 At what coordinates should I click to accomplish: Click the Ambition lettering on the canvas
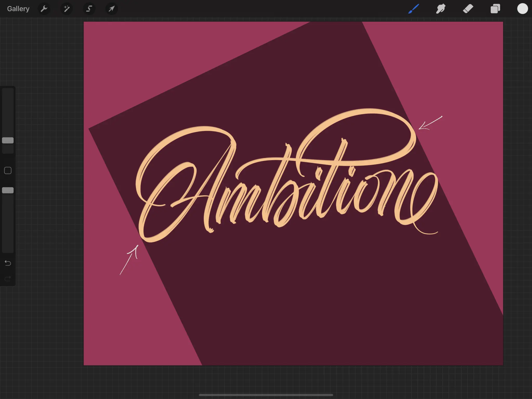tap(287, 175)
